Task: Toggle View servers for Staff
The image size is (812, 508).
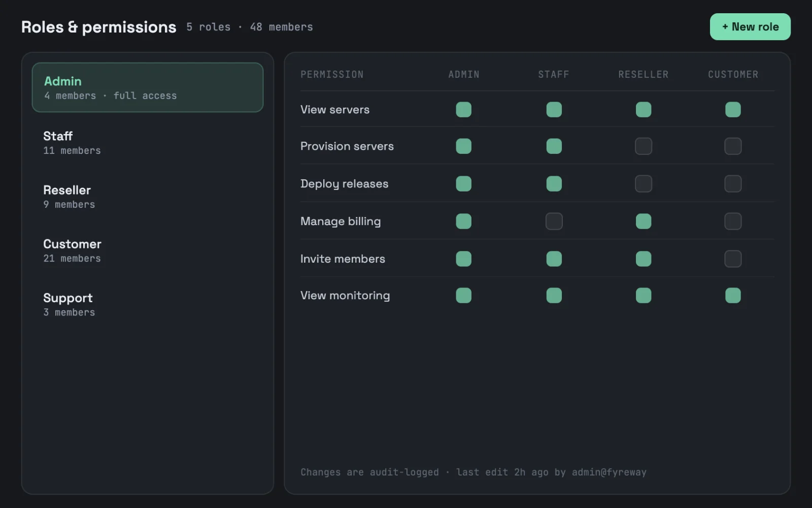Action: [554, 110]
